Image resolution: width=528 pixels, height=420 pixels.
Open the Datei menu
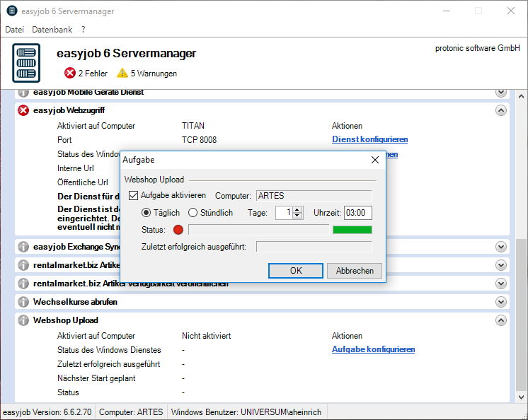pyautogui.click(x=14, y=30)
